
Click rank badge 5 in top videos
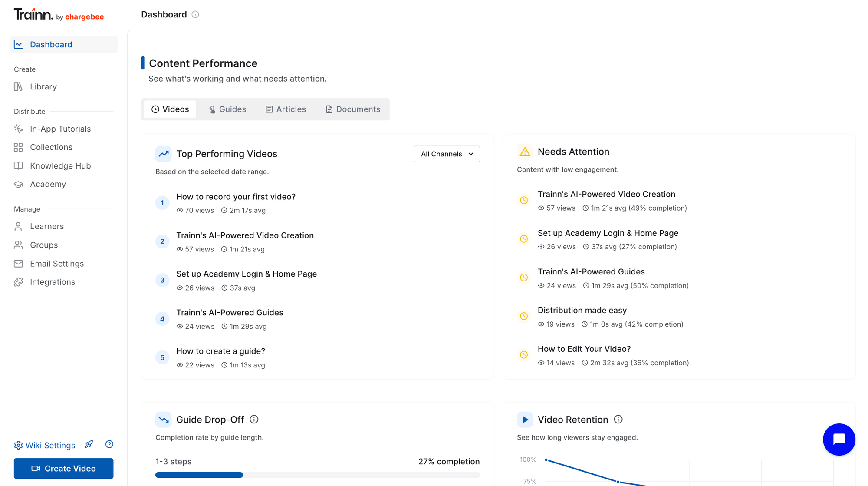[x=162, y=357]
